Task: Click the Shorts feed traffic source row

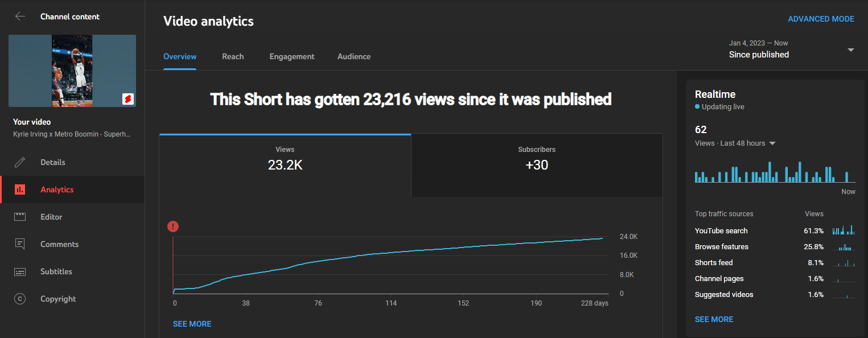Action: (x=775, y=262)
